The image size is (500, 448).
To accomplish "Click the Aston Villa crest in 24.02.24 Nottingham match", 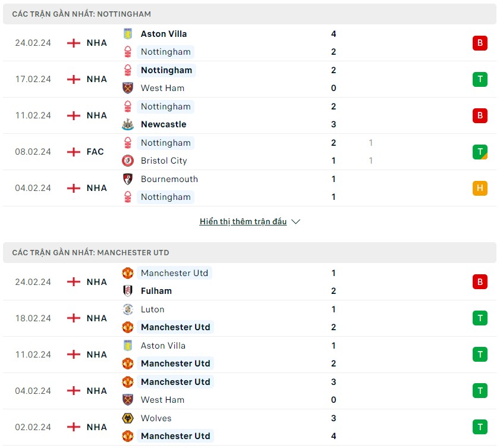I will point(128,34).
